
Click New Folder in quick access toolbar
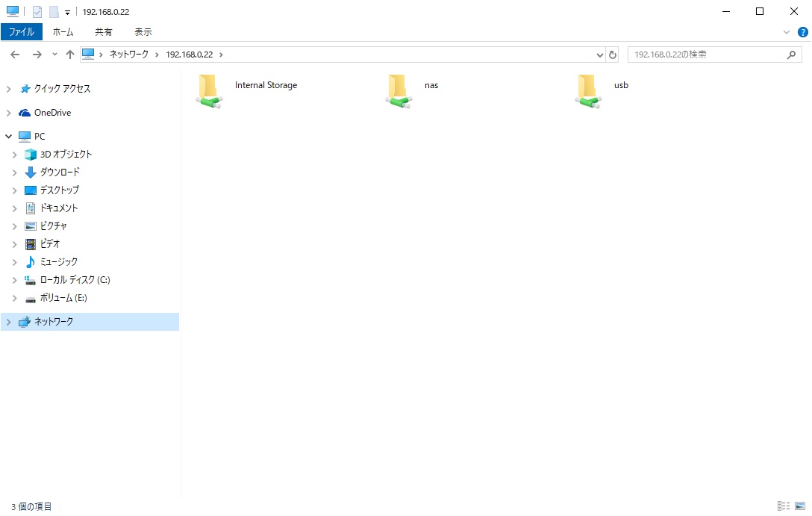[52, 10]
